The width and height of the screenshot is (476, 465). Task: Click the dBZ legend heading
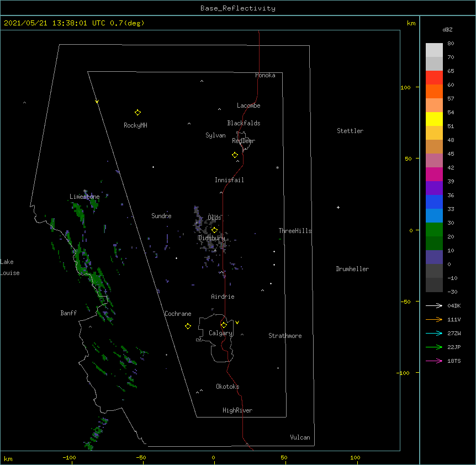447,30
